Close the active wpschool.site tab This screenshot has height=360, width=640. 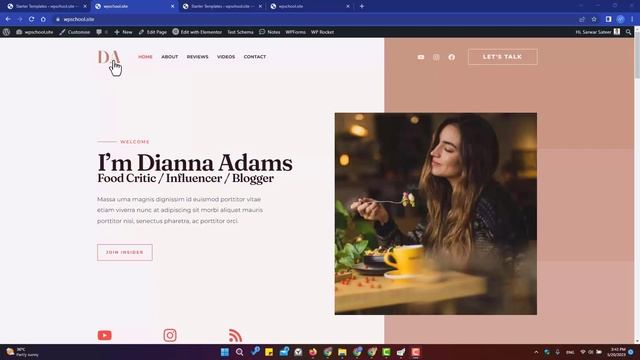click(x=172, y=6)
